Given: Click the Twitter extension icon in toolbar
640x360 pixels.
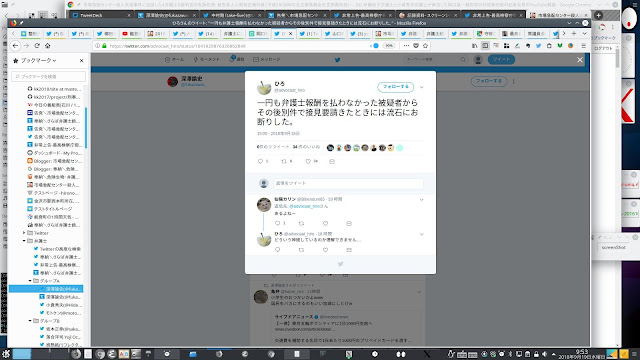Looking at the screenshot, I should coord(538,46).
